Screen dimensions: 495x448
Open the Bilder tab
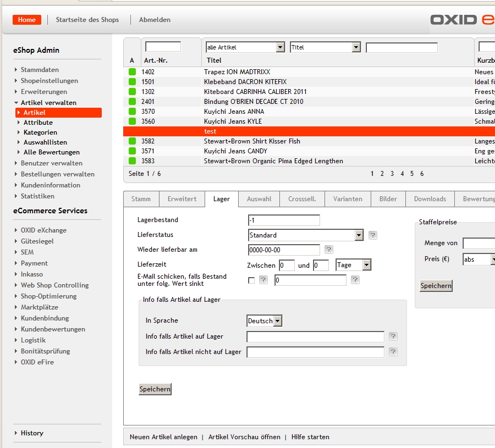(388, 199)
